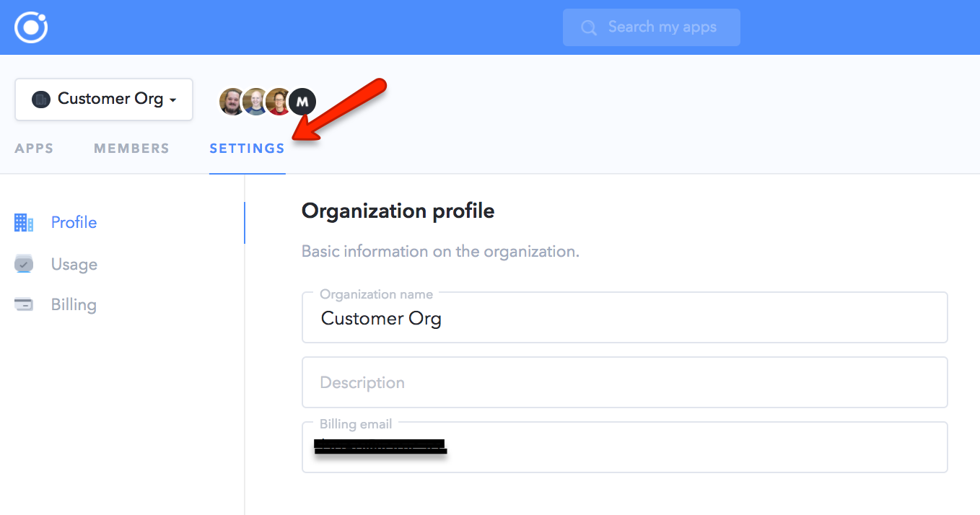Focus the Search my apps field
980x515 pixels.
tap(662, 27)
